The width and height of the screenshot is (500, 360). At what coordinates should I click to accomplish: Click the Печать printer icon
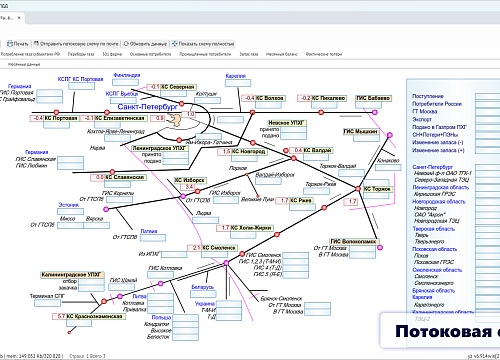pyautogui.click(x=10, y=44)
